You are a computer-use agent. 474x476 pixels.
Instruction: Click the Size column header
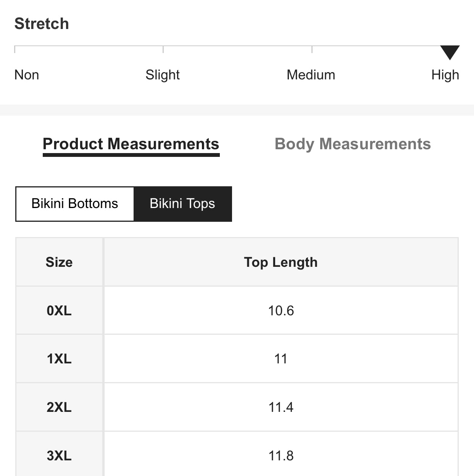pyautogui.click(x=59, y=262)
